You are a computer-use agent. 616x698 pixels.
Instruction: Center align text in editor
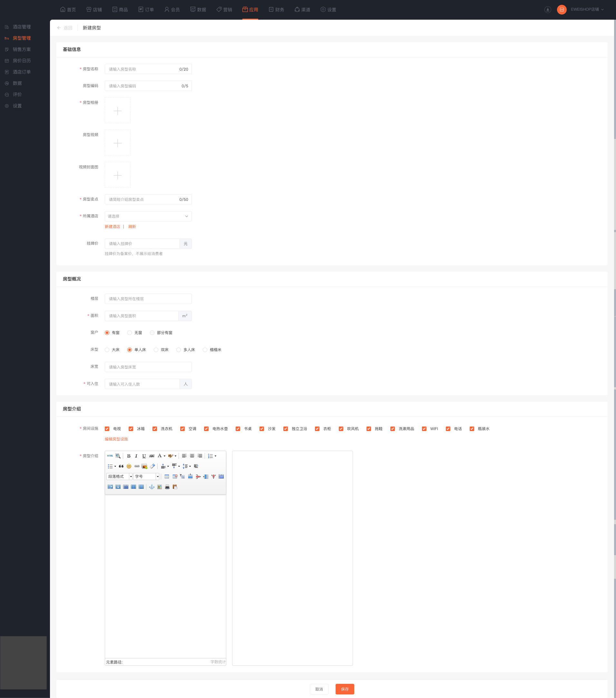pos(192,456)
